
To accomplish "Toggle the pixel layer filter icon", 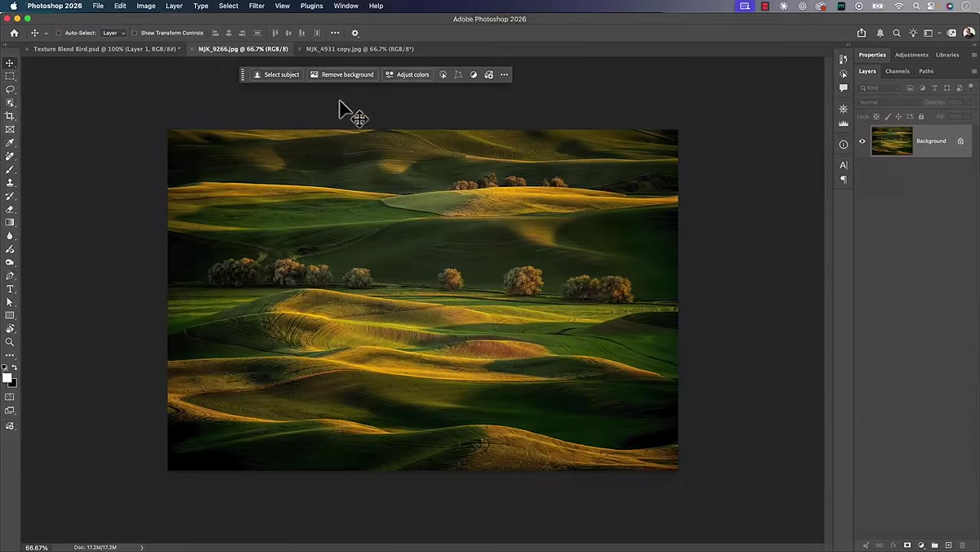I will [910, 88].
